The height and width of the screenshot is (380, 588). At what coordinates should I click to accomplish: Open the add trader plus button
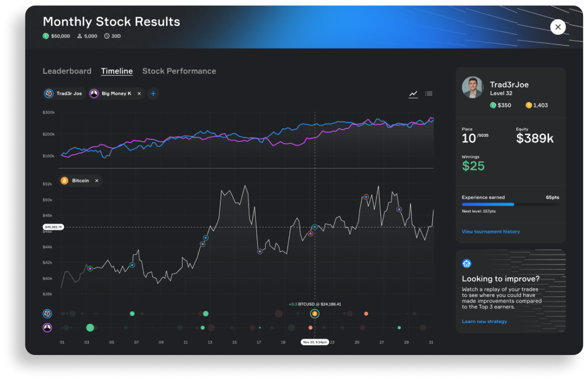(x=153, y=93)
